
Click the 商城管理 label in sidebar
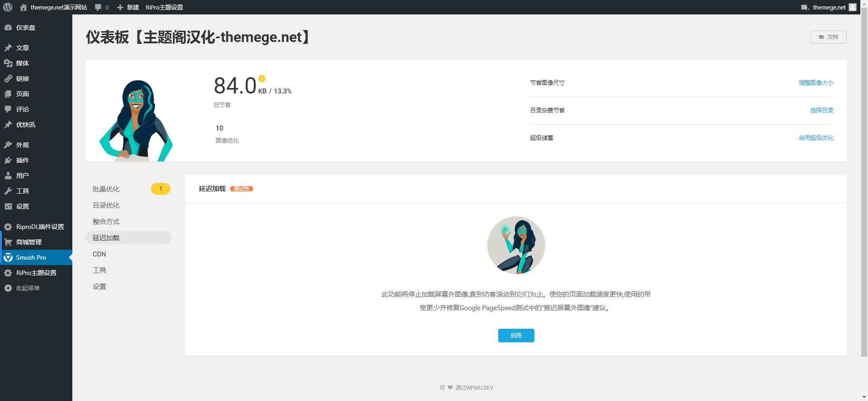[29, 242]
